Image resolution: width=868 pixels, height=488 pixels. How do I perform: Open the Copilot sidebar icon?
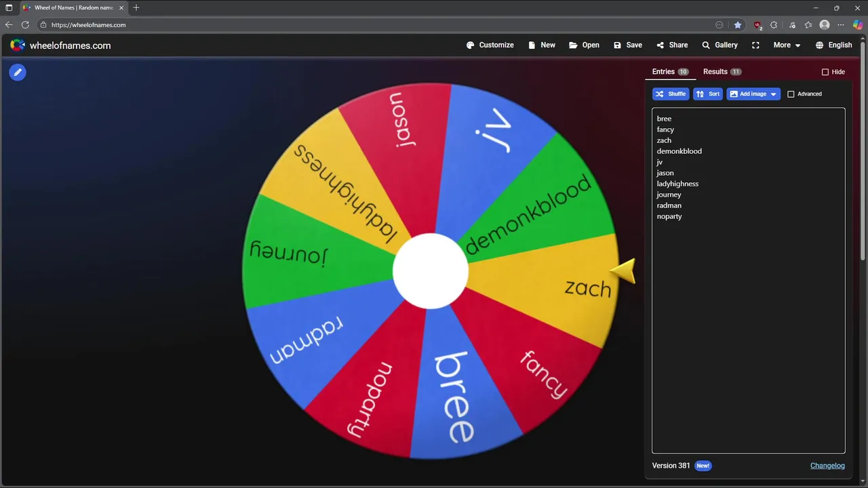click(x=858, y=25)
